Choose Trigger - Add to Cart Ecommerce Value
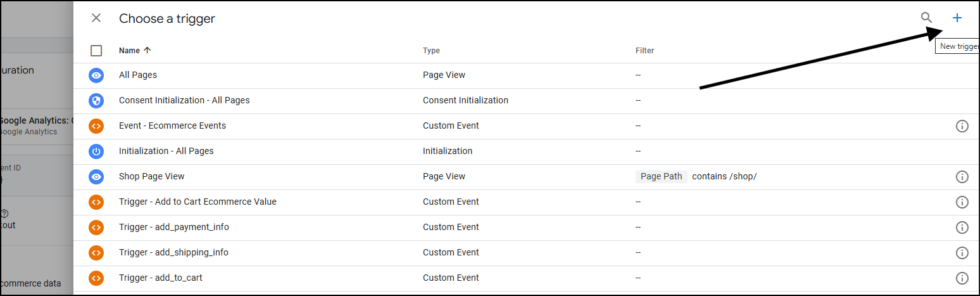This screenshot has width=980, height=296. 526,202
